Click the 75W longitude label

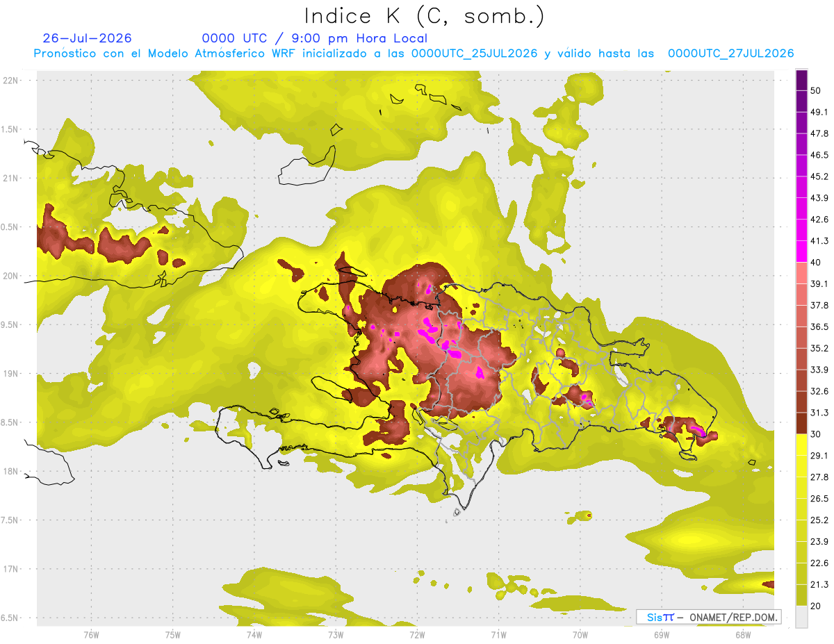coord(172,634)
